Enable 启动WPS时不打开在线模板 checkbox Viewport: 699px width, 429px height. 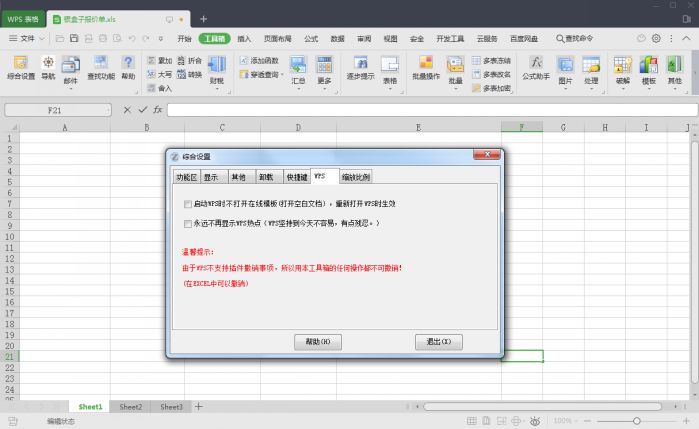pyautogui.click(x=188, y=204)
